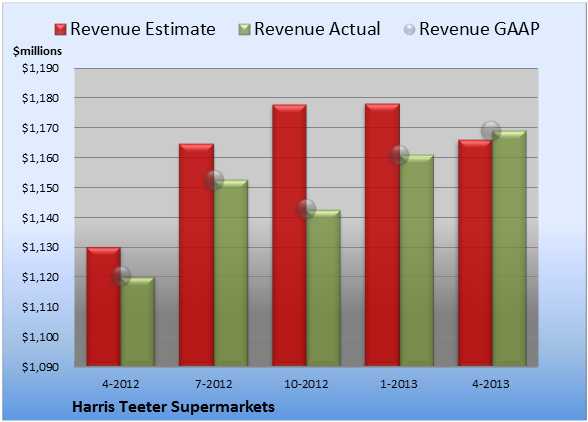The width and height of the screenshot is (588, 422).
Task: Click the $1,100 axis value
Action: coord(40,337)
